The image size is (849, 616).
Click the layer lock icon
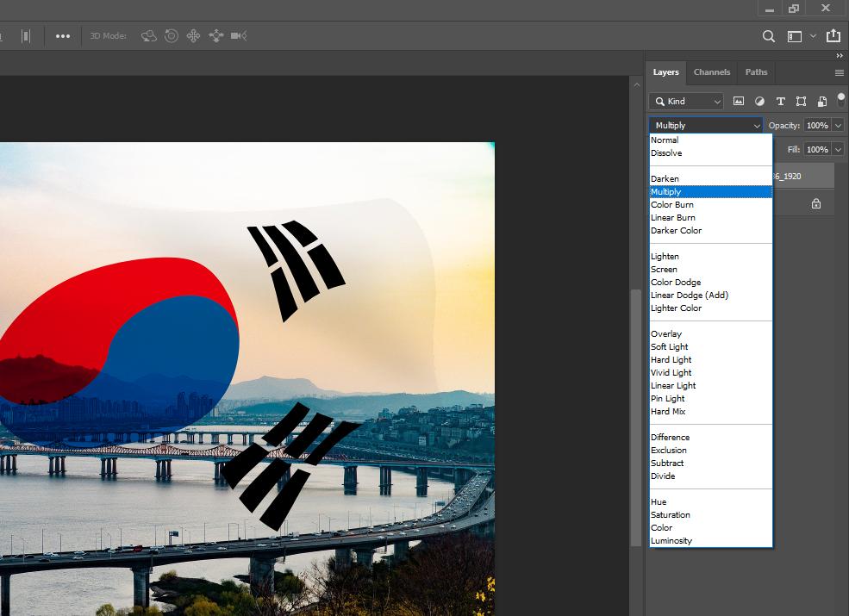point(816,203)
